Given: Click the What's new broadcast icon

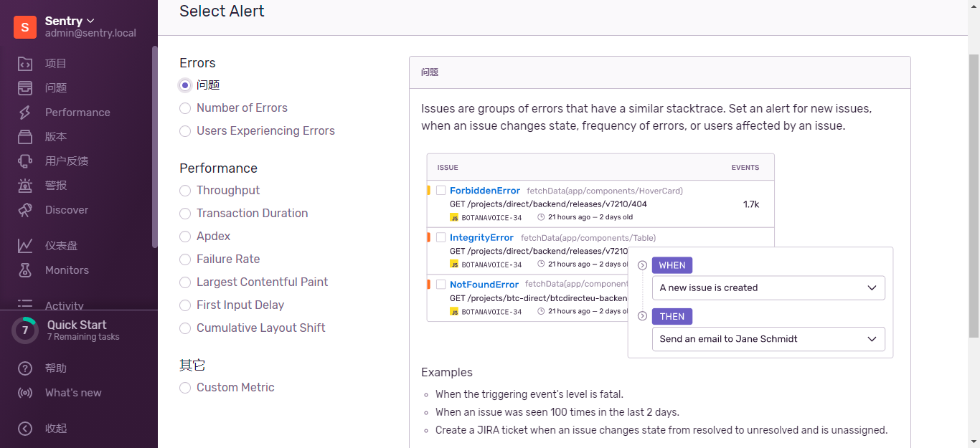Looking at the screenshot, I should click(25, 393).
